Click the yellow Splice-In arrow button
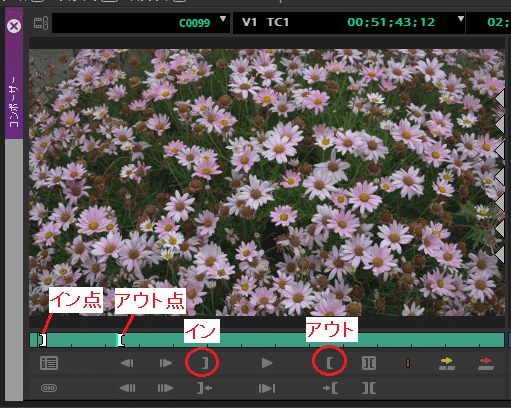Viewport: 511px width, 408px height. (x=447, y=363)
